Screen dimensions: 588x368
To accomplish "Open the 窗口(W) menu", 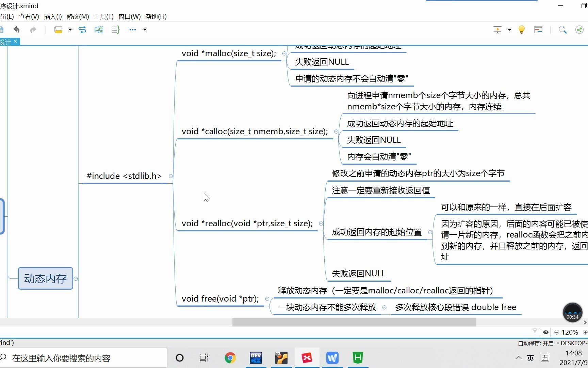I will [x=129, y=16].
